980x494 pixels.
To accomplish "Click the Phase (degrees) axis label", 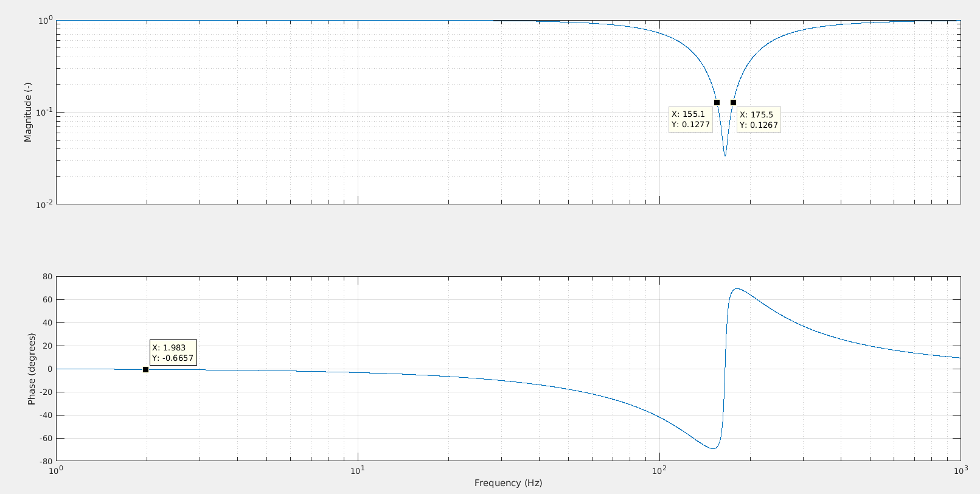I will [32, 369].
